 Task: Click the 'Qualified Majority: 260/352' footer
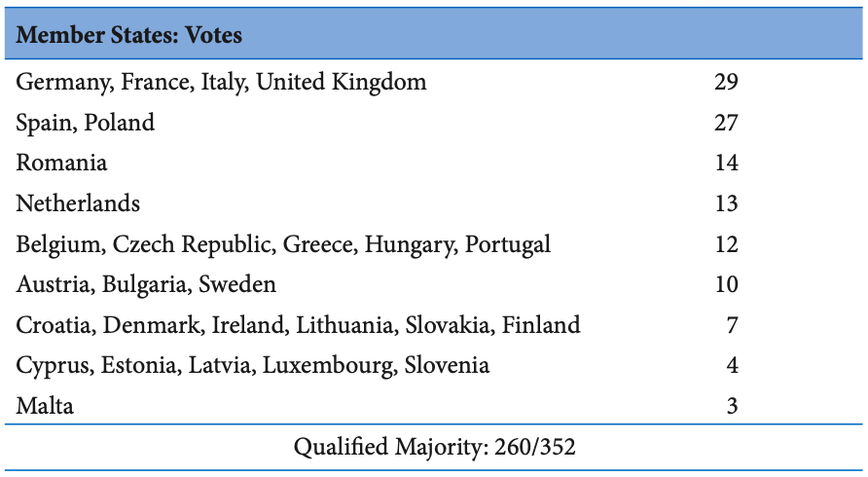435,447
